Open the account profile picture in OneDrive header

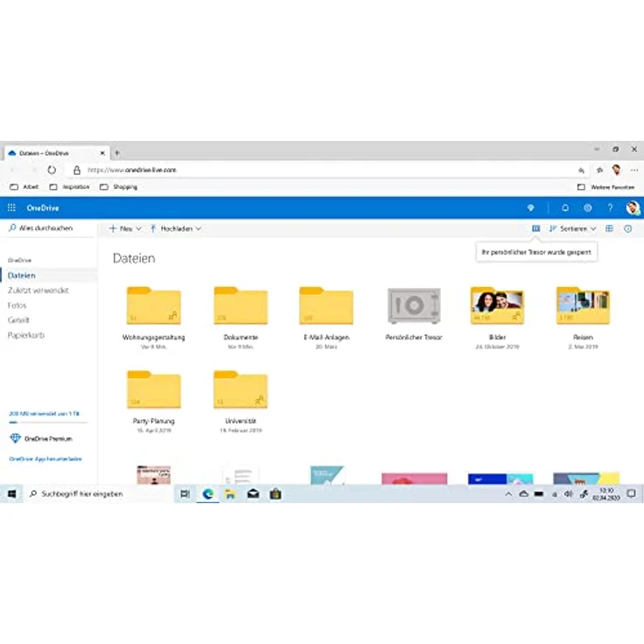pos(633,208)
